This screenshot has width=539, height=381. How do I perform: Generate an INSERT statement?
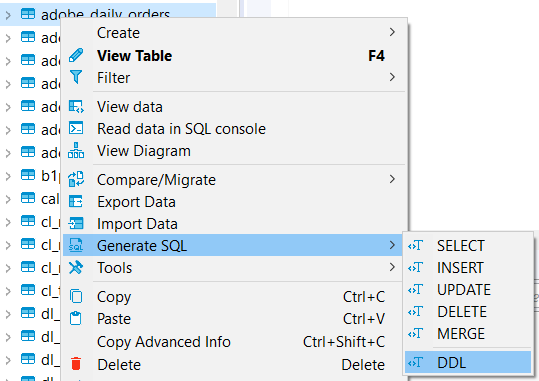(x=468, y=268)
